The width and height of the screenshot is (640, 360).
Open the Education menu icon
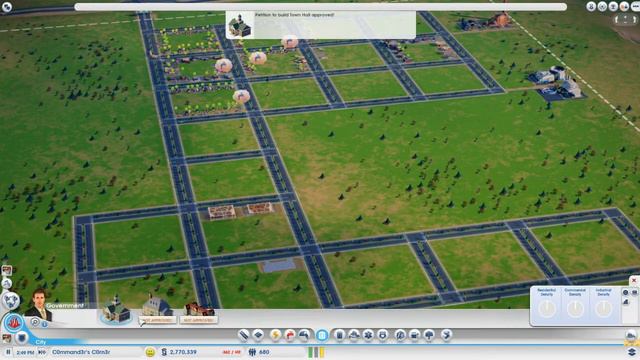[400, 335]
